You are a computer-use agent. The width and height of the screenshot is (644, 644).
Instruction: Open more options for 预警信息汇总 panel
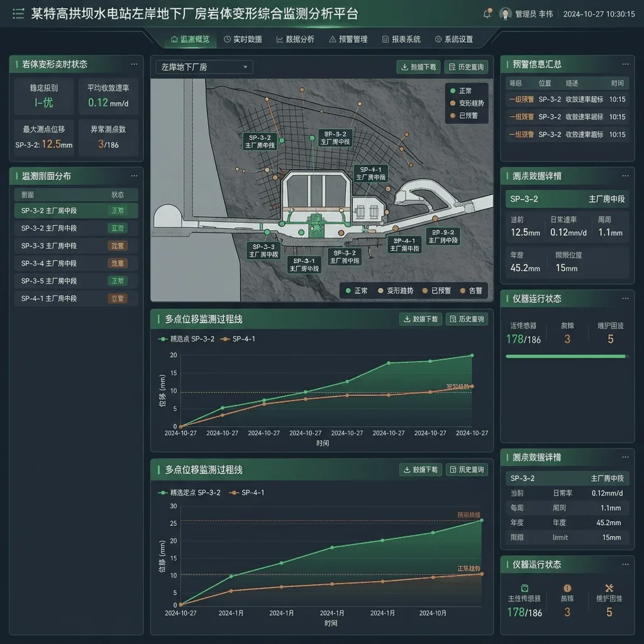pos(625,64)
